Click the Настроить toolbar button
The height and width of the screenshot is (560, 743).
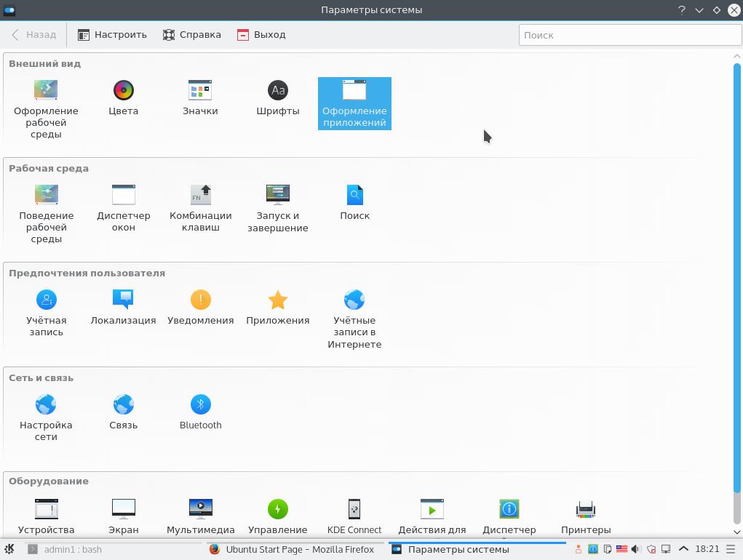point(113,34)
